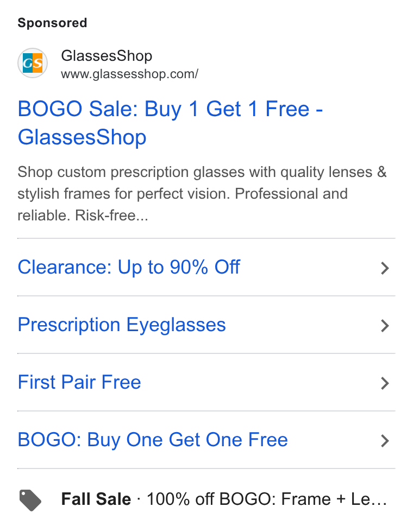Click the GlassesShop text in second headline line
Viewport: 413px width, 532px height.
(82, 137)
